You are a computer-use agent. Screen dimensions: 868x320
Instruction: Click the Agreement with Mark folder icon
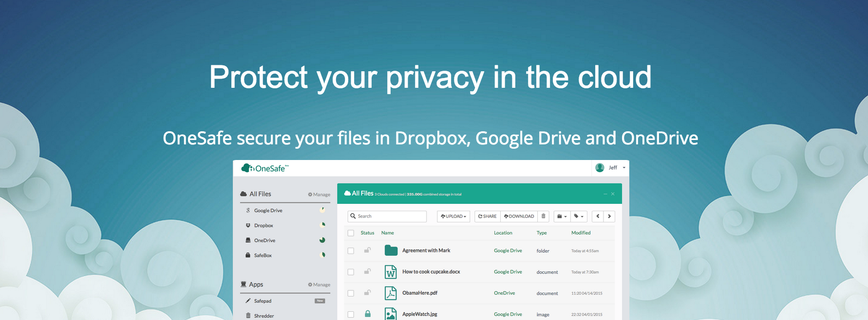point(391,251)
